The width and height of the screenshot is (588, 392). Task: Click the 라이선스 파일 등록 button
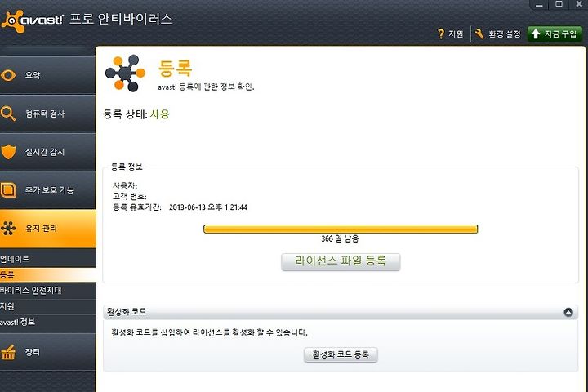pos(341,261)
